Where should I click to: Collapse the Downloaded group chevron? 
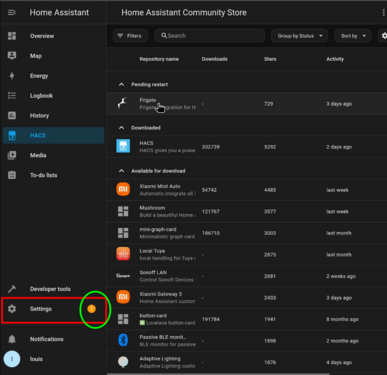click(x=121, y=128)
